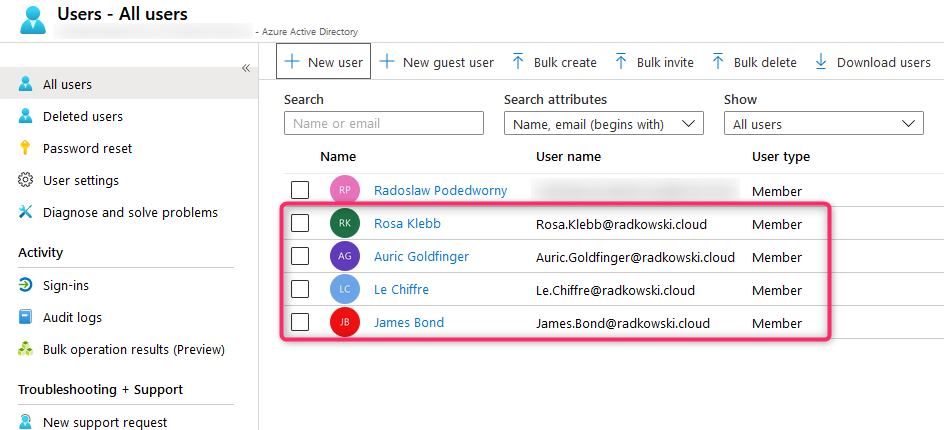Click the Diagnose and solve problems wrench icon

tap(26, 212)
